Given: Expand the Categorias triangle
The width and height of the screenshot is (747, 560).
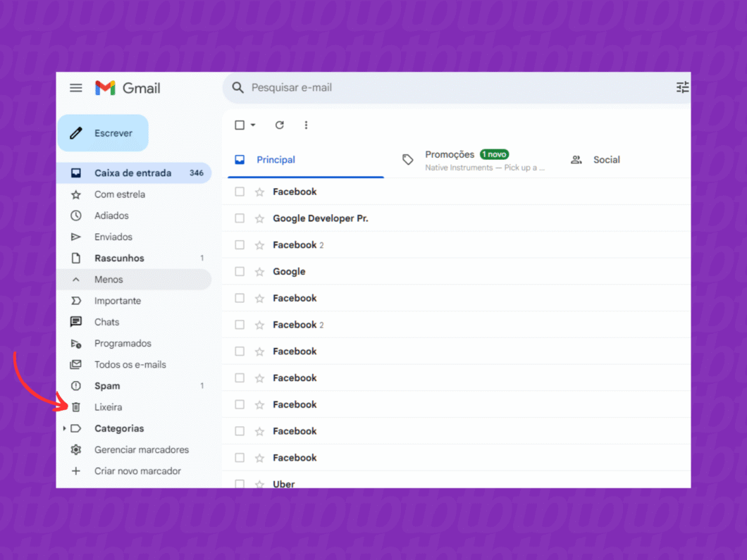Looking at the screenshot, I should click(x=64, y=428).
